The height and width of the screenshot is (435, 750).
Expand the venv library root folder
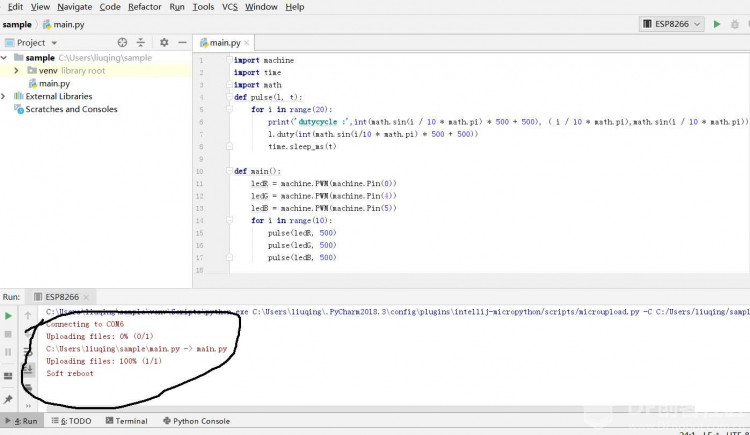16,70
